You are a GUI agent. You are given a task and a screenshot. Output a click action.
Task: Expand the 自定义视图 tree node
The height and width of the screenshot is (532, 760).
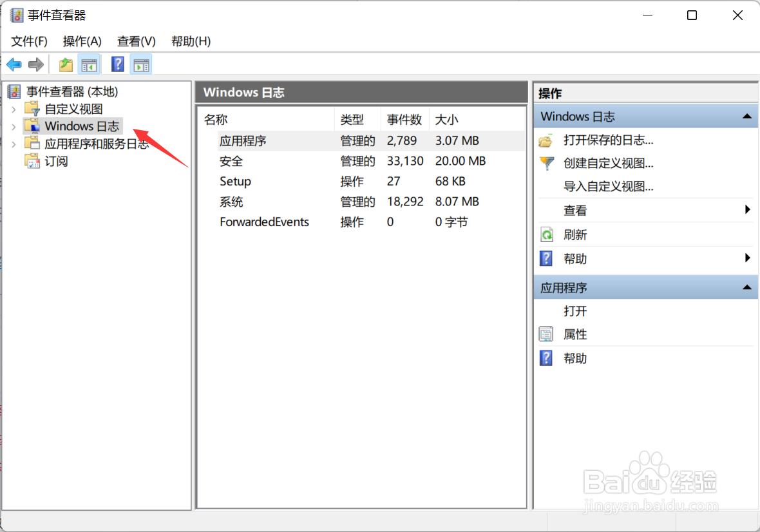[x=14, y=109]
